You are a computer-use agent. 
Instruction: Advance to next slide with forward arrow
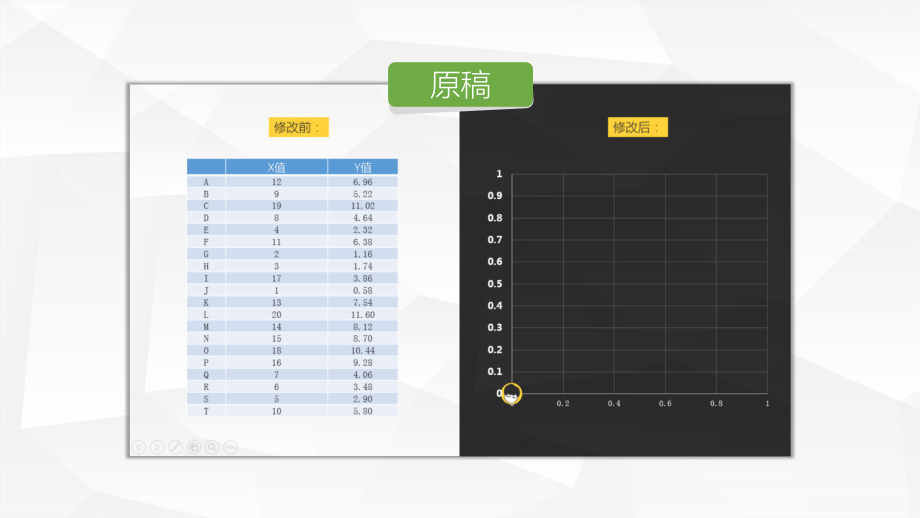tap(157, 447)
